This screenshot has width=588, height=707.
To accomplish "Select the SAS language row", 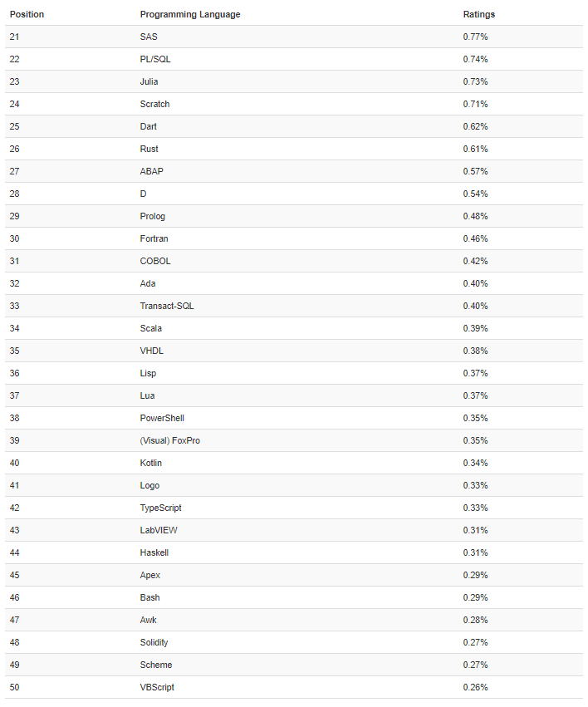I will pyautogui.click(x=294, y=37).
